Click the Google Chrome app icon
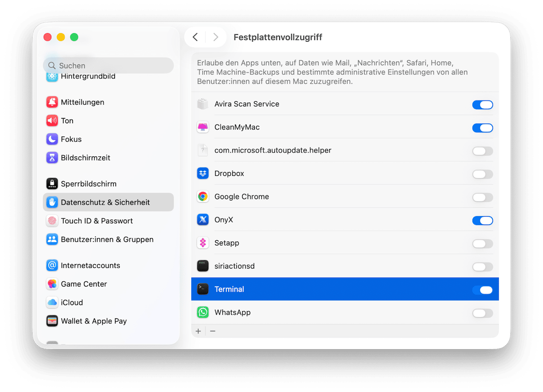 click(203, 197)
